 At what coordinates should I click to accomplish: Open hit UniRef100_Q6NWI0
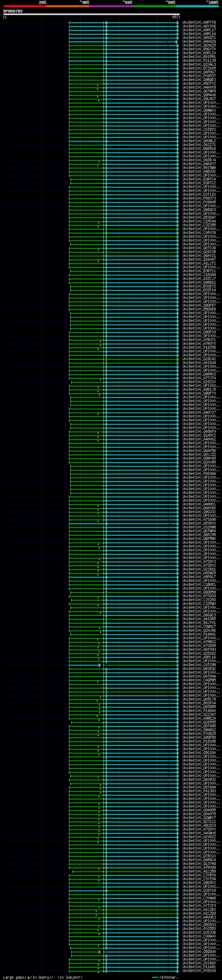coord(199,110)
